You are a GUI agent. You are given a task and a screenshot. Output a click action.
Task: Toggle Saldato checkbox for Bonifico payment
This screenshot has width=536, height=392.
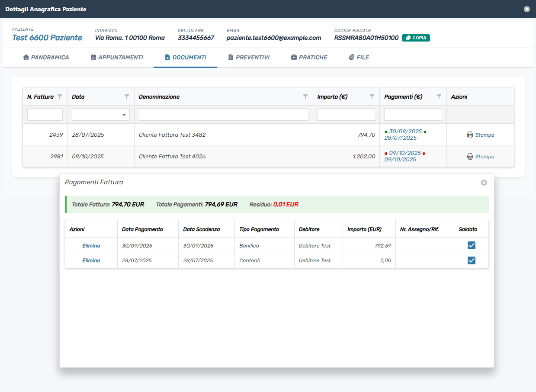coord(472,246)
